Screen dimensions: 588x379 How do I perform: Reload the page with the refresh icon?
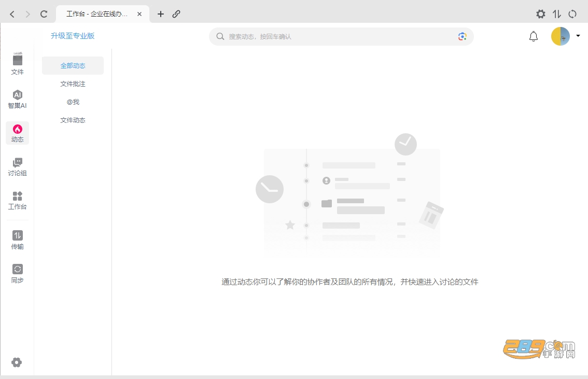(44, 14)
